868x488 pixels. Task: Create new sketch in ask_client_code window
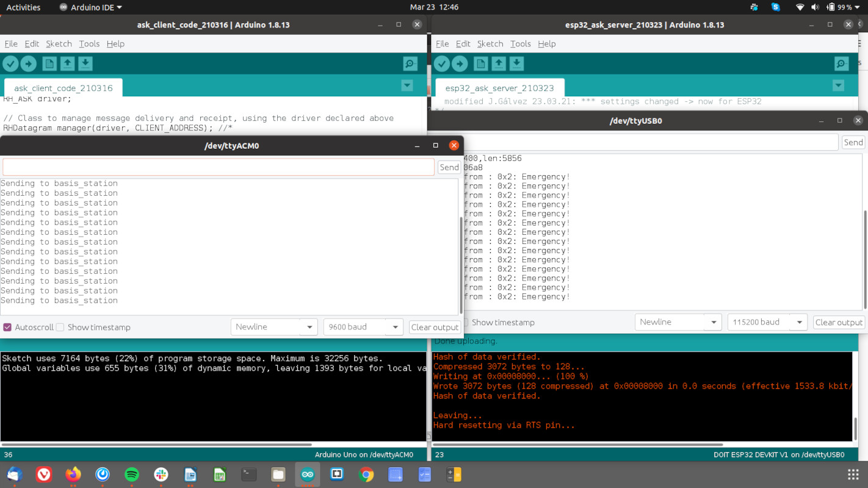coord(49,63)
